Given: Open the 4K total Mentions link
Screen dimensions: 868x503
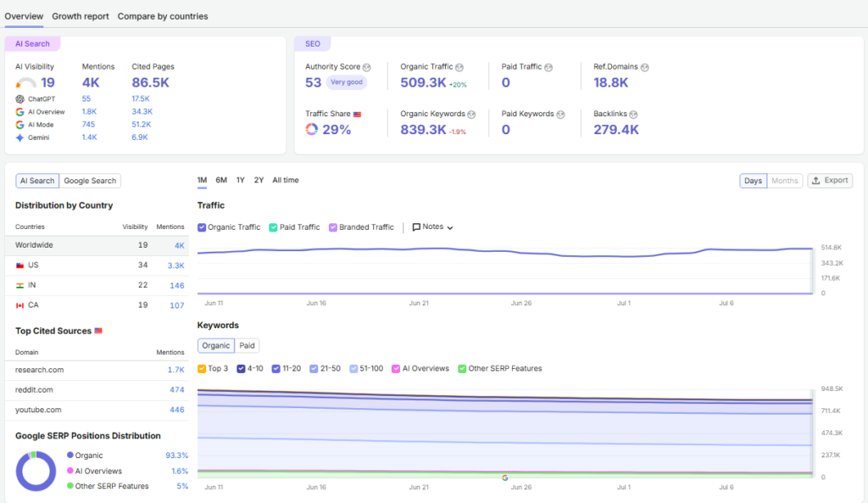Looking at the screenshot, I should click(x=91, y=82).
